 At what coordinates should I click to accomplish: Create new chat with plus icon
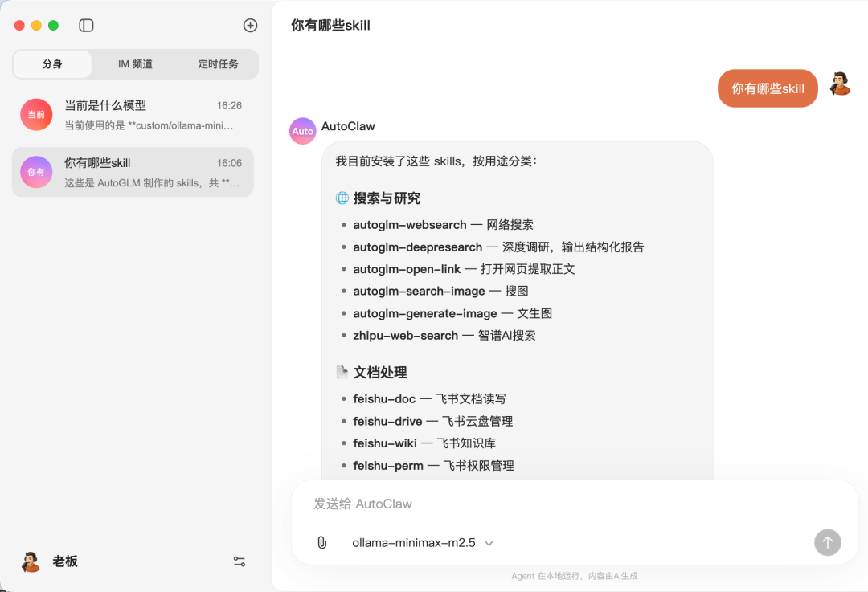[250, 26]
